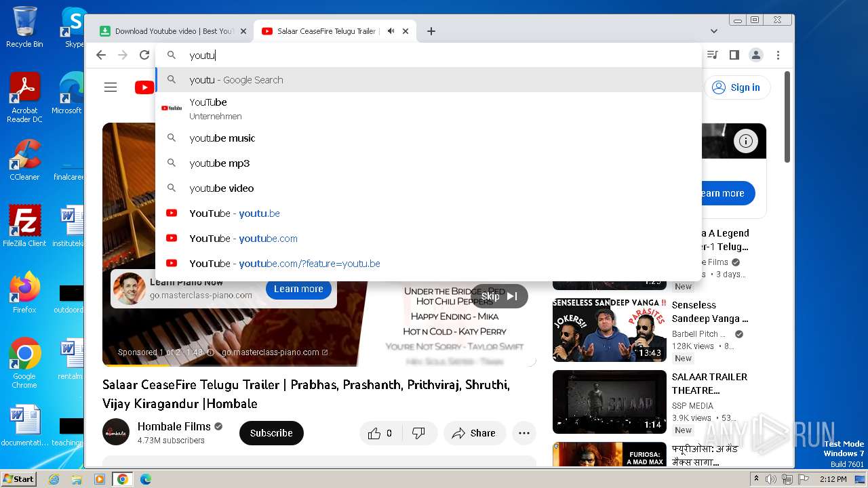Image resolution: width=868 pixels, height=488 pixels.
Task: Open the Google Chrome desktop icon
Action: click(24, 363)
